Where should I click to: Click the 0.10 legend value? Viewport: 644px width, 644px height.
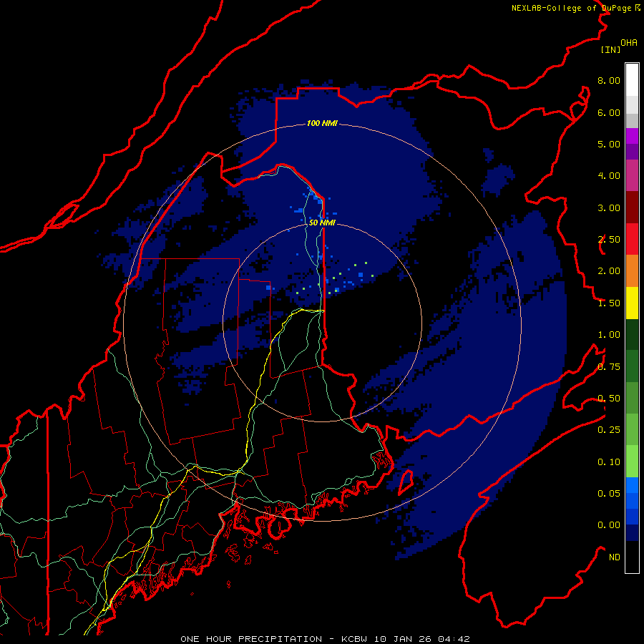pos(609,462)
